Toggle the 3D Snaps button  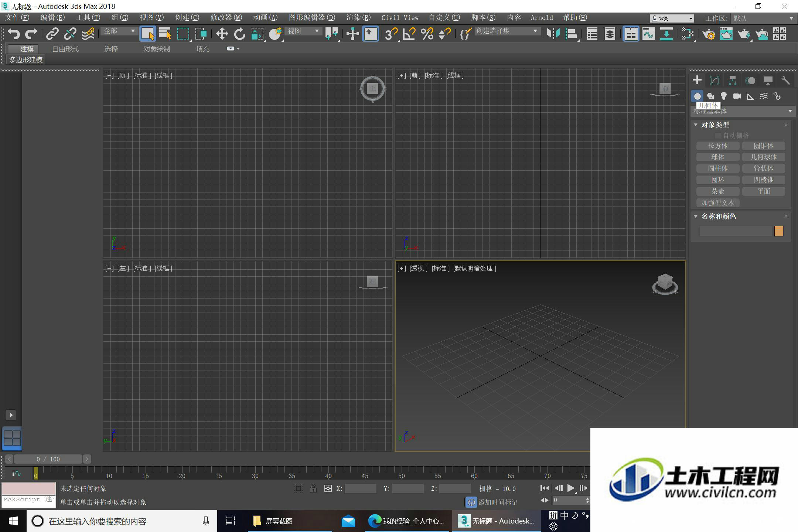pyautogui.click(x=391, y=34)
